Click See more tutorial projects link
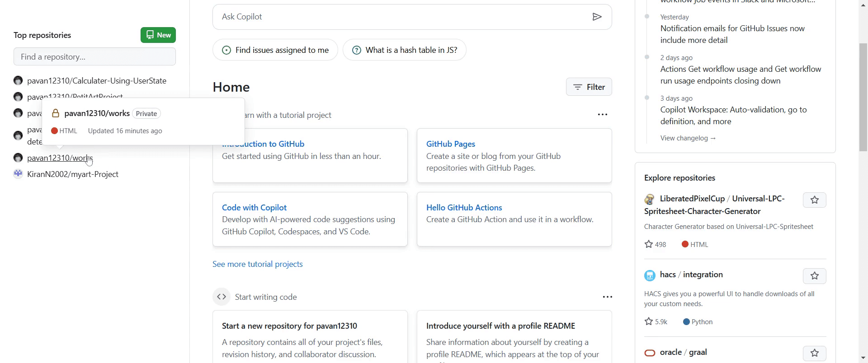868x363 pixels. (x=258, y=264)
